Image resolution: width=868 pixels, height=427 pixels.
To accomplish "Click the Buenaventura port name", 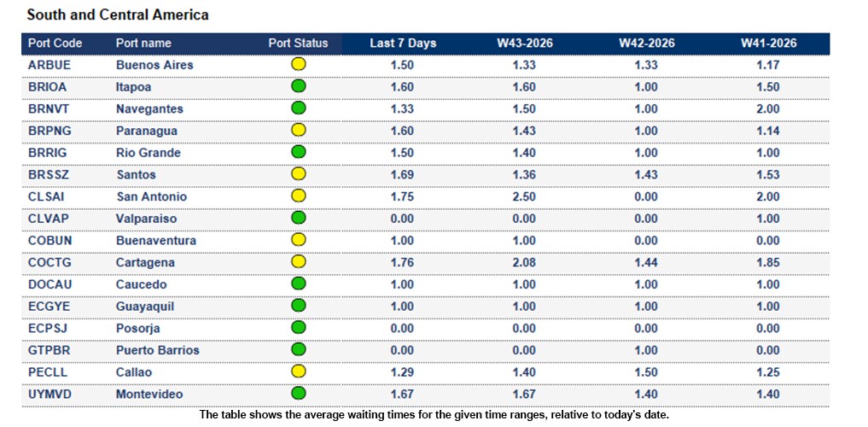I will [155, 240].
